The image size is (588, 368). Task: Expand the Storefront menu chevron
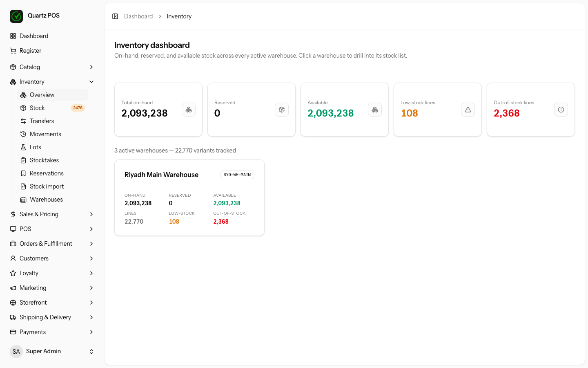coord(91,303)
